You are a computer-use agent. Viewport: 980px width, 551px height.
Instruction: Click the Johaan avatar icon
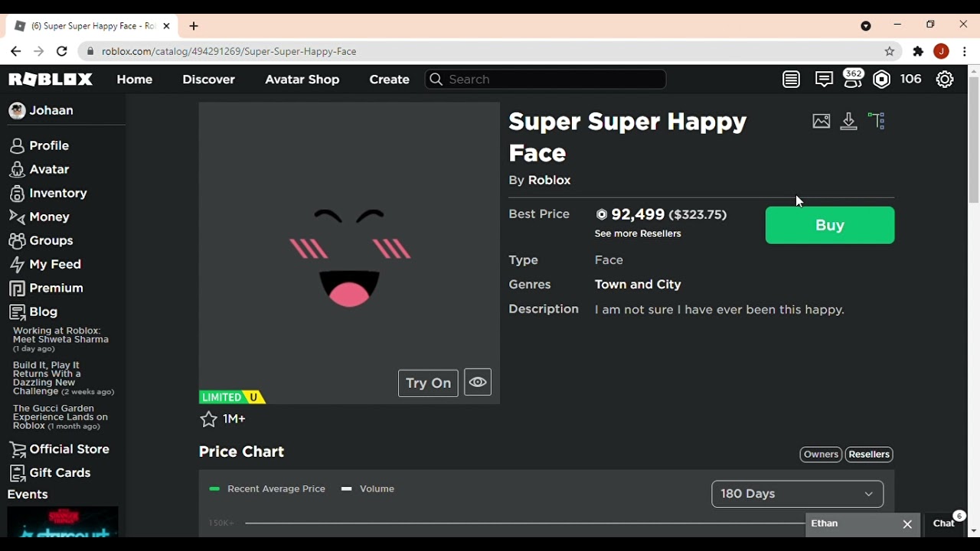point(17,111)
